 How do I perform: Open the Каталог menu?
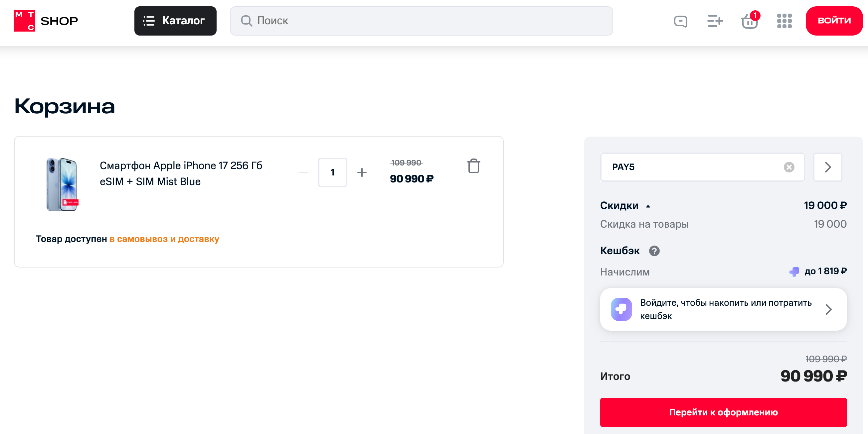(175, 21)
